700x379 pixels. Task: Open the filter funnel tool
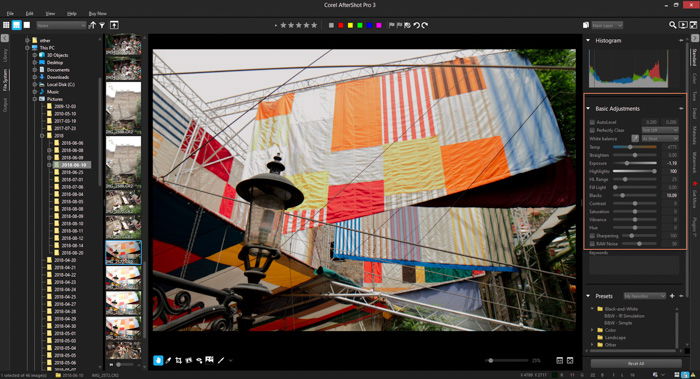pyautogui.click(x=102, y=25)
